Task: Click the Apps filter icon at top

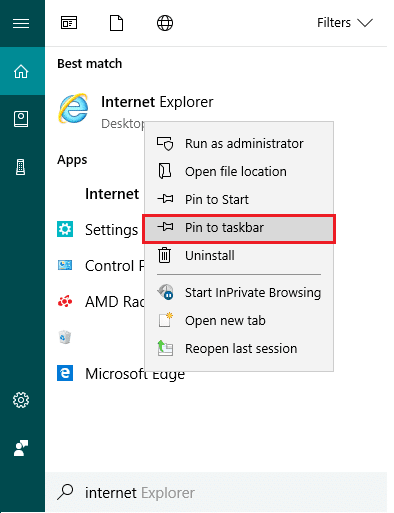Action: click(x=69, y=23)
